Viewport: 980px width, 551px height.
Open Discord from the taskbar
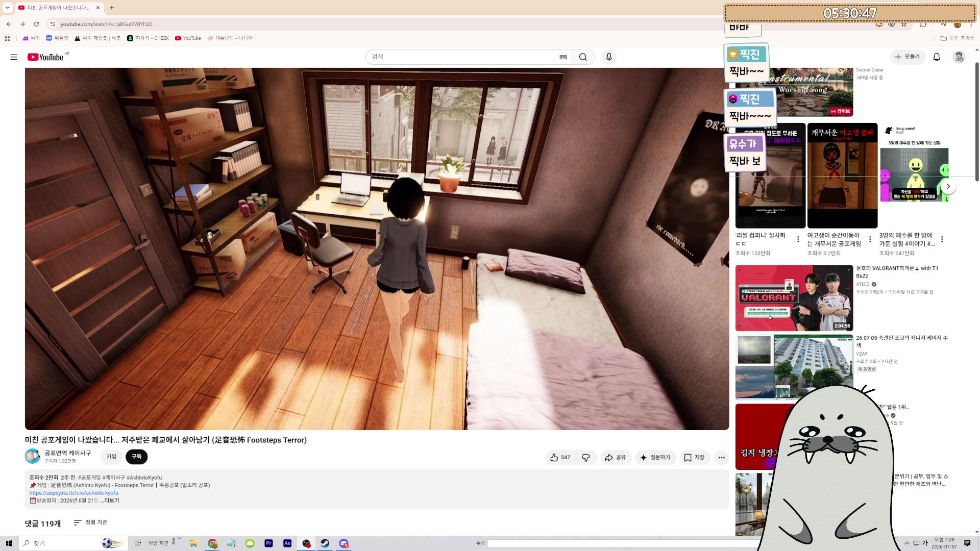click(x=344, y=543)
